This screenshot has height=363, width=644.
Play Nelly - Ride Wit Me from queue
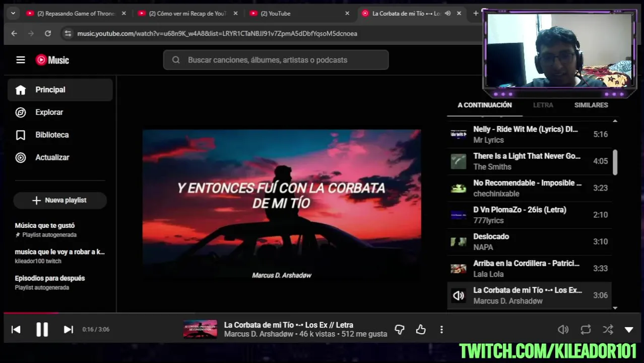[x=529, y=134]
